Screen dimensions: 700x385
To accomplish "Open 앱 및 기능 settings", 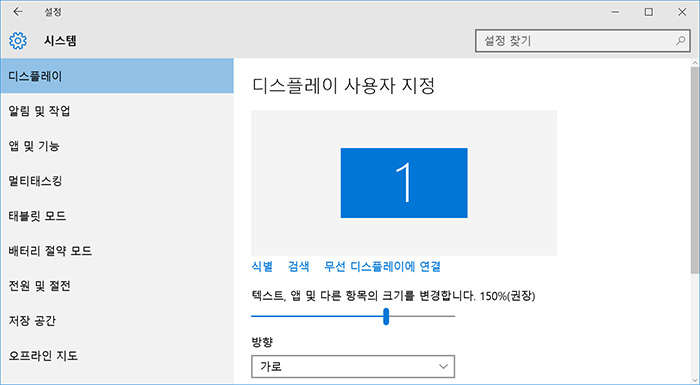I will coord(117,146).
